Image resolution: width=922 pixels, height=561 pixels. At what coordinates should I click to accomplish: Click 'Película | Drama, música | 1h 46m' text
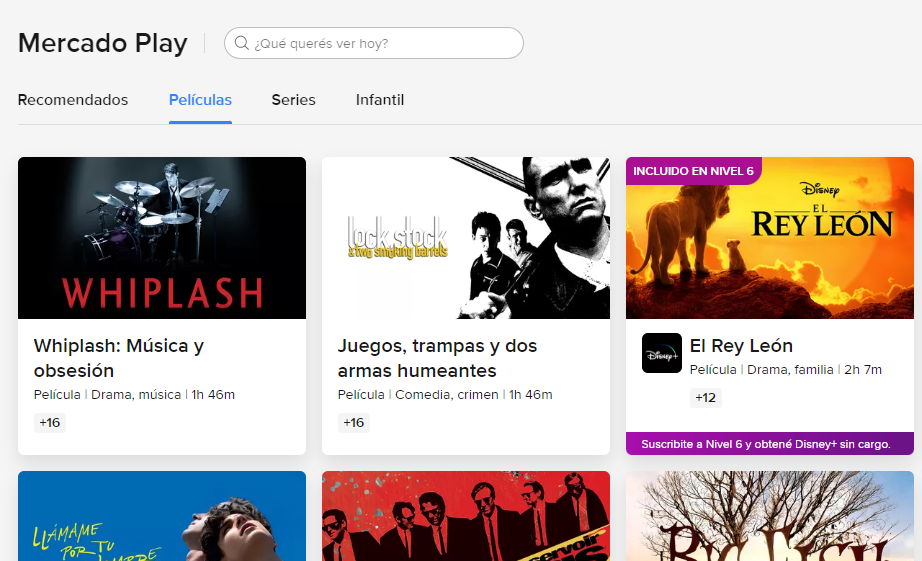coord(134,395)
